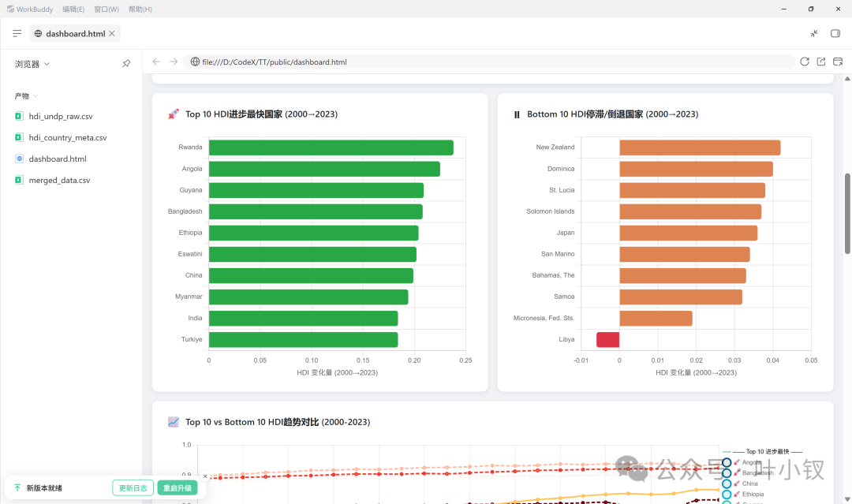Click the page vertical scrollbar thumb
The width and height of the screenshot is (852, 504).
coord(847,214)
